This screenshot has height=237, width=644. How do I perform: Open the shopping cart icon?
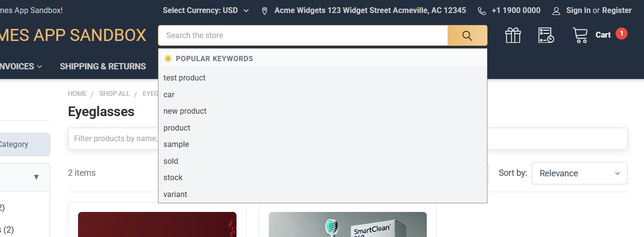580,35
